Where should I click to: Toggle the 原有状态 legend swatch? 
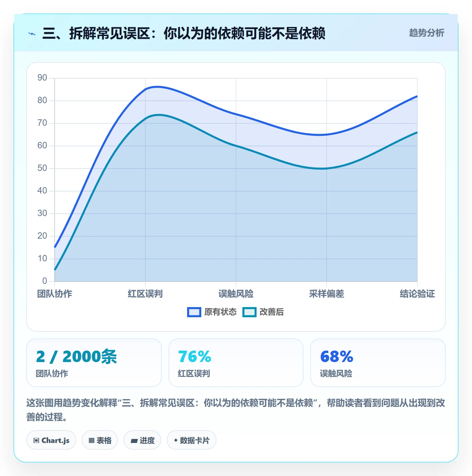click(x=194, y=312)
